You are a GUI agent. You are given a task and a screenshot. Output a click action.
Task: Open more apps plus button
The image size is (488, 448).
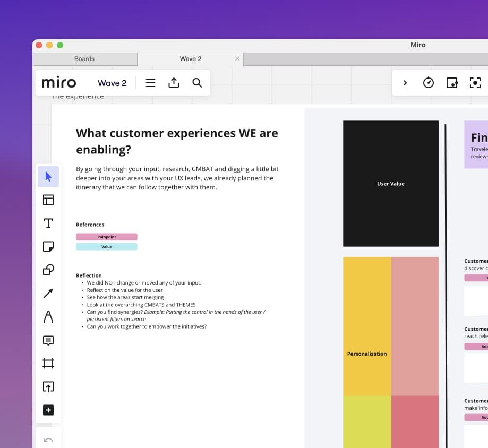tap(48, 410)
